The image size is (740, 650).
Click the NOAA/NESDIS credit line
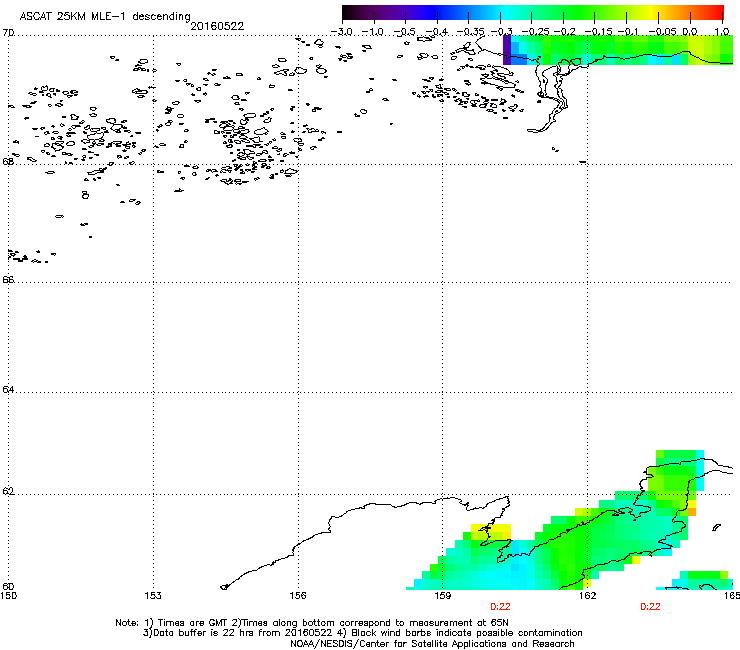tap(432, 644)
